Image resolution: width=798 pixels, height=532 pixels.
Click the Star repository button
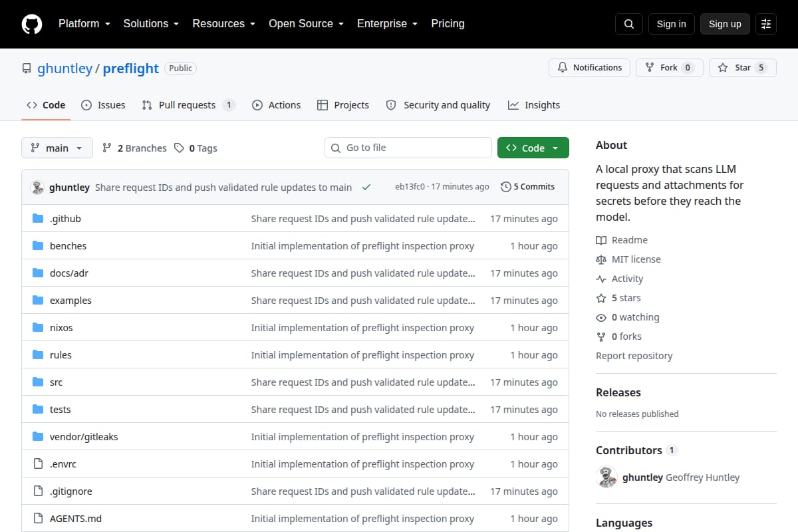point(743,68)
